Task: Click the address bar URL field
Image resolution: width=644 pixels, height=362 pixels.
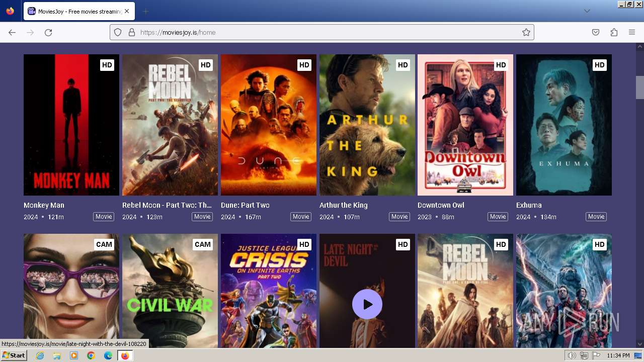Action: coord(322,32)
